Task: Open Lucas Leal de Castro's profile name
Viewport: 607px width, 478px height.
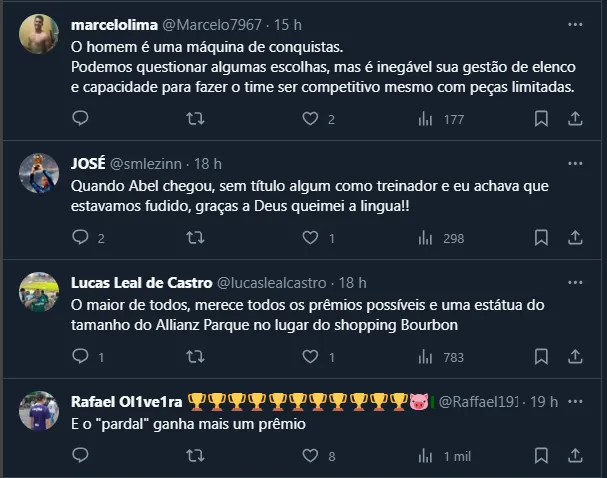Action: tap(140, 283)
